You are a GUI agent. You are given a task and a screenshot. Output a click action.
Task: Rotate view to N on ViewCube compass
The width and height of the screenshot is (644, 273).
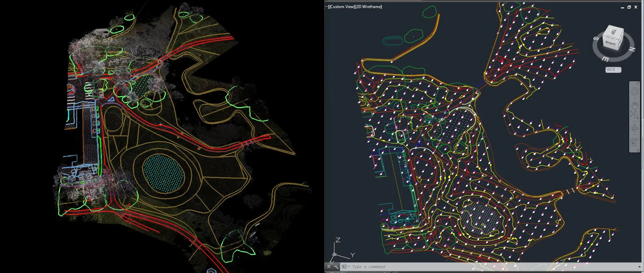click(x=632, y=49)
